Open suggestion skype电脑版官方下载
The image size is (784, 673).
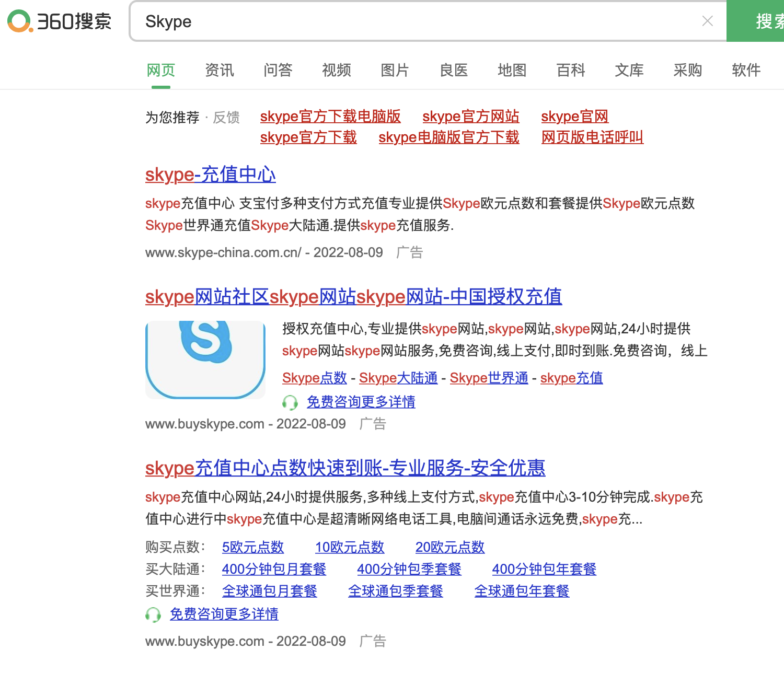[449, 137]
